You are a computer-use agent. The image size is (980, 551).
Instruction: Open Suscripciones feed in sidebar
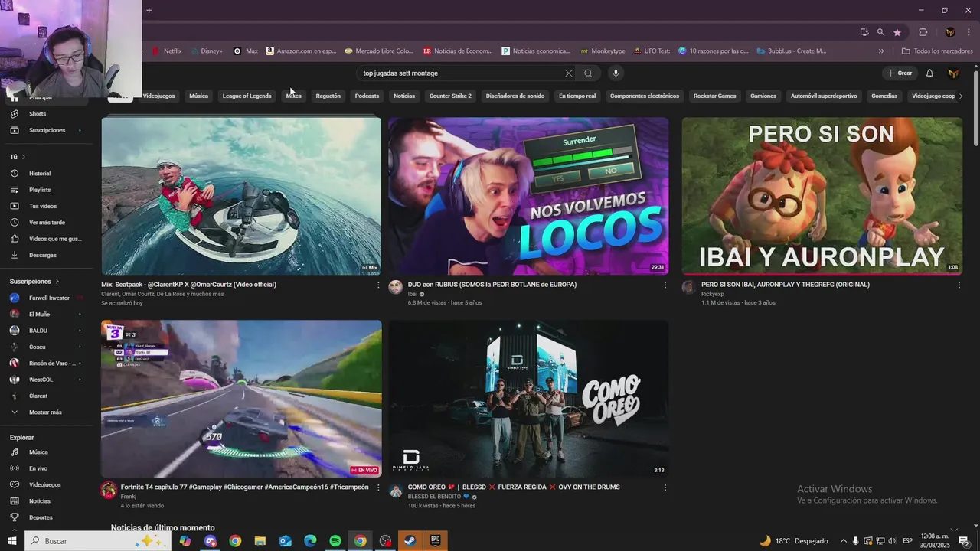[x=46, y=130]
